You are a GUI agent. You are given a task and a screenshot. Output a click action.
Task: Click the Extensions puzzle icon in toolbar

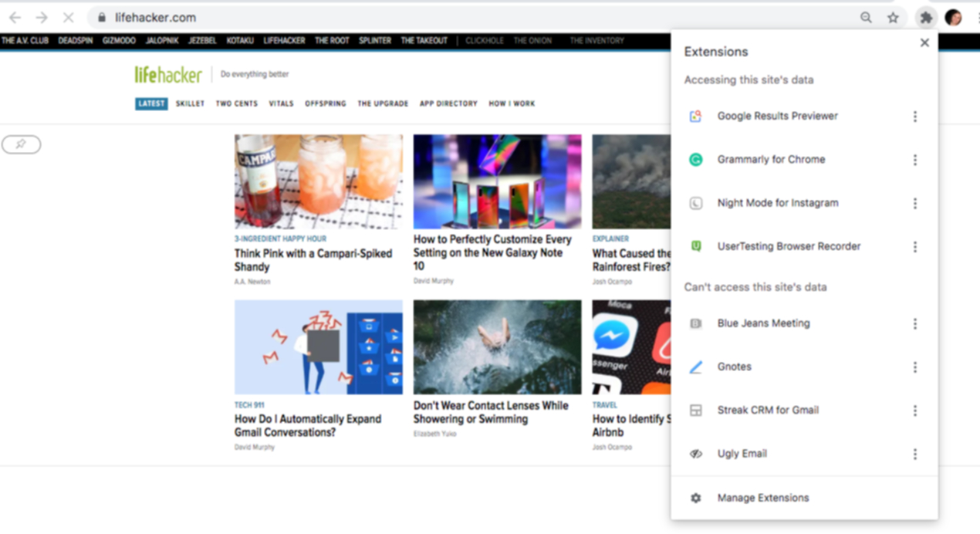tap(926, 18)
